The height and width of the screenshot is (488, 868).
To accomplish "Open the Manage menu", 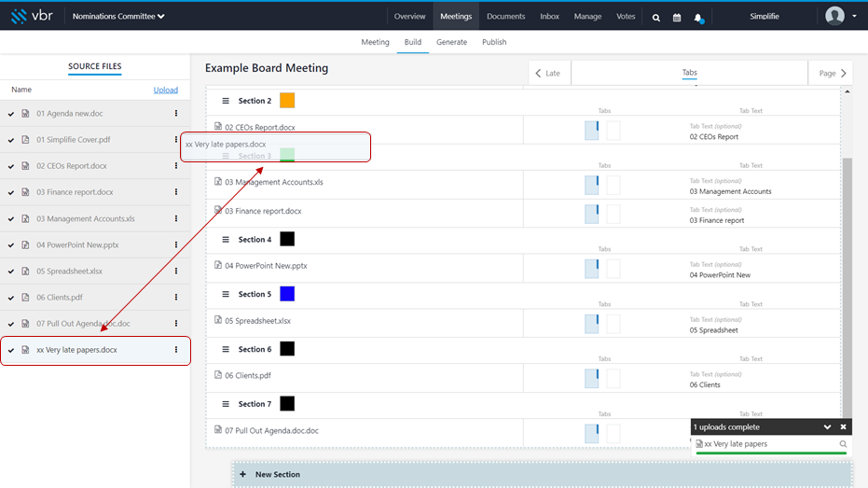I will pyautogui.click(x=587, y=16).
